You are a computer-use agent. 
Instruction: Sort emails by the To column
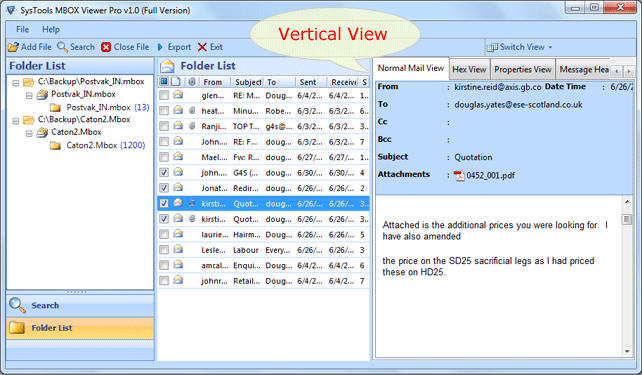coord(279,82)
